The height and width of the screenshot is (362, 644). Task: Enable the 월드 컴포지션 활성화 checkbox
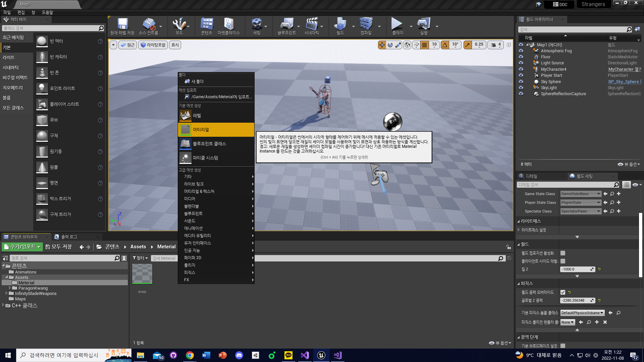pos(563,253)
